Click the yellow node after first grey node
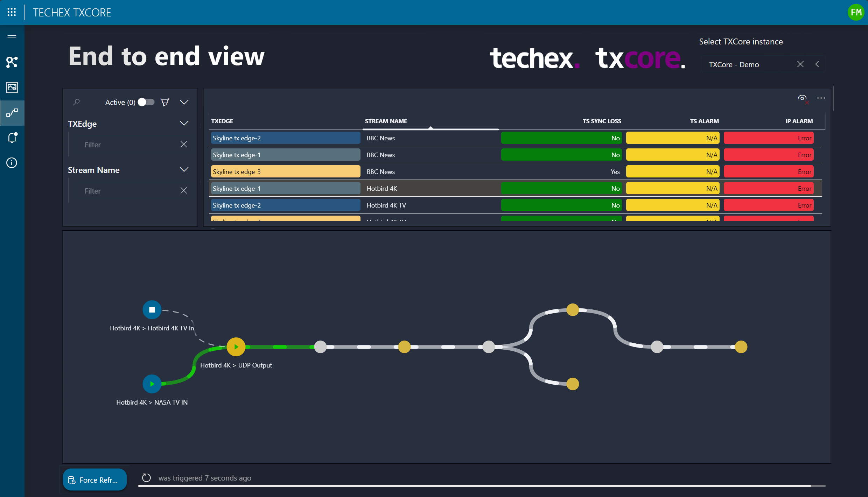Screen dimensions: 868x497 tap(404, 346)
